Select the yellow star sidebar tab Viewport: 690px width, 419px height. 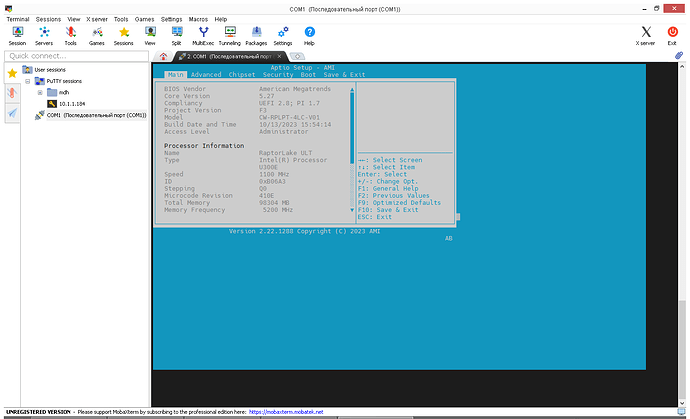click(12, 73)
